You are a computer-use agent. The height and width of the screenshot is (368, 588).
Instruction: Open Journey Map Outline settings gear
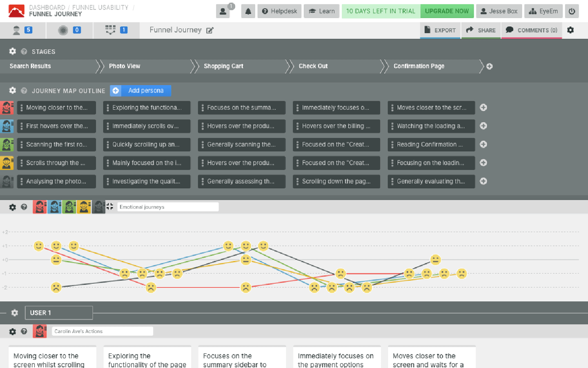[13, 90]
